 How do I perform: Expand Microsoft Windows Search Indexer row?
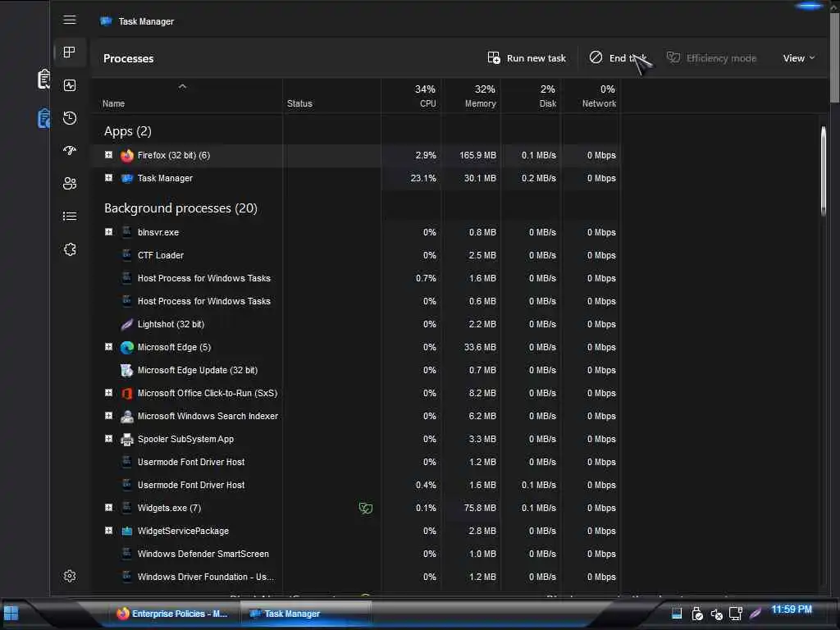point(109,416)
